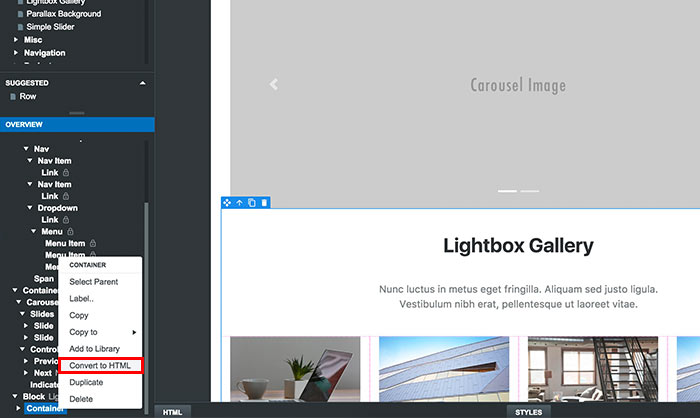Select the highlighted Container tree item
Screen dimensions: 700x418
pos(44,408)
